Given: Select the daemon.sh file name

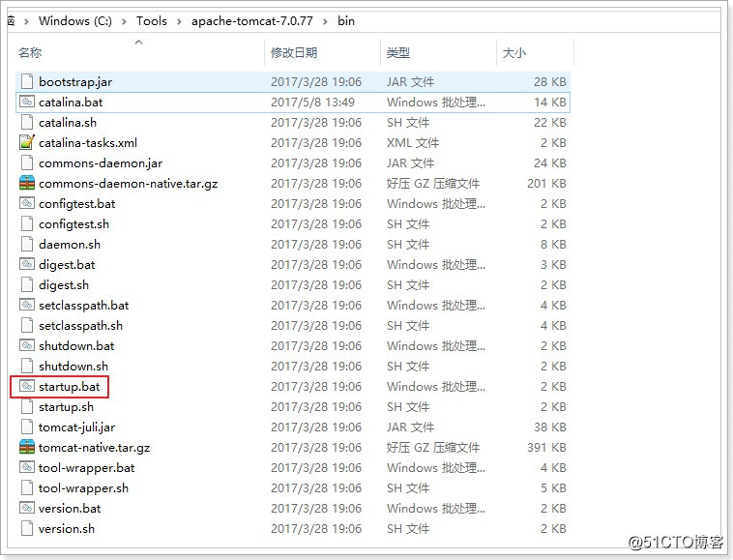Looking at the screenshot, I should point(70,245).
